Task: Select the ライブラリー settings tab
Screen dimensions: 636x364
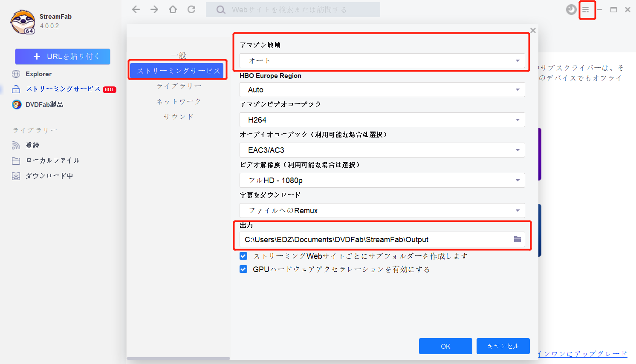Action: 179,86
